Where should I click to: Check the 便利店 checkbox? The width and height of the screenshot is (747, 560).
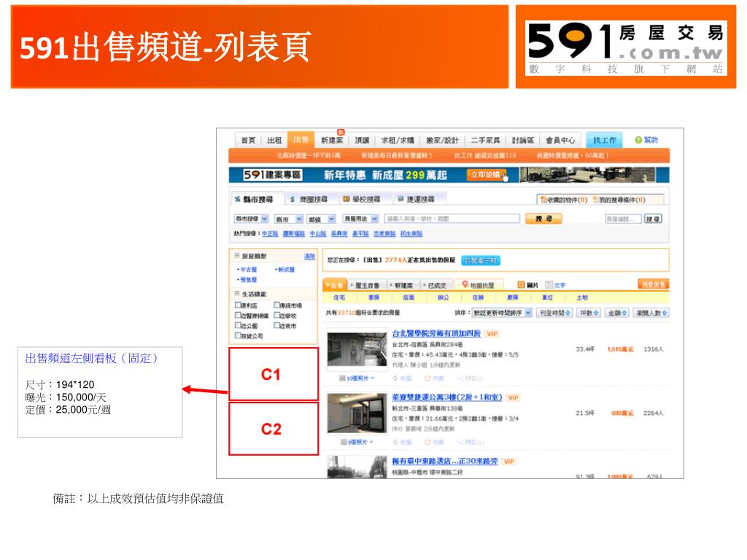[x=238, y=306]
